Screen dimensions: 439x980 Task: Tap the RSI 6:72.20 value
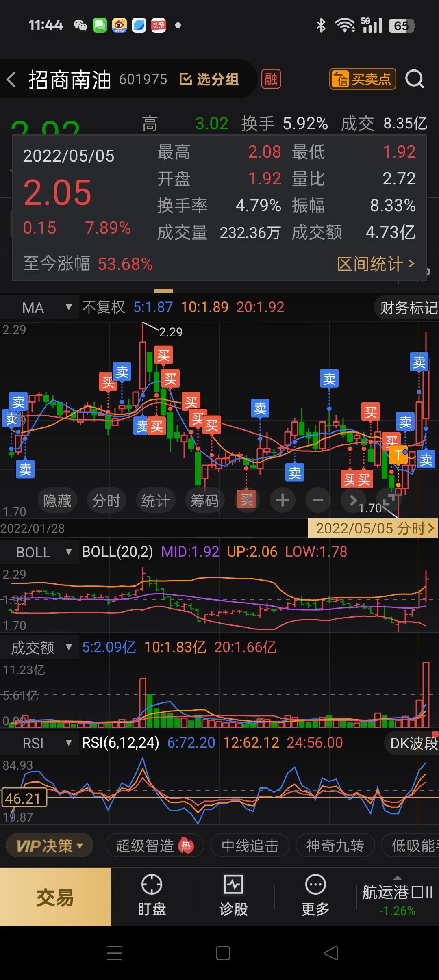[x=191, y=743]
